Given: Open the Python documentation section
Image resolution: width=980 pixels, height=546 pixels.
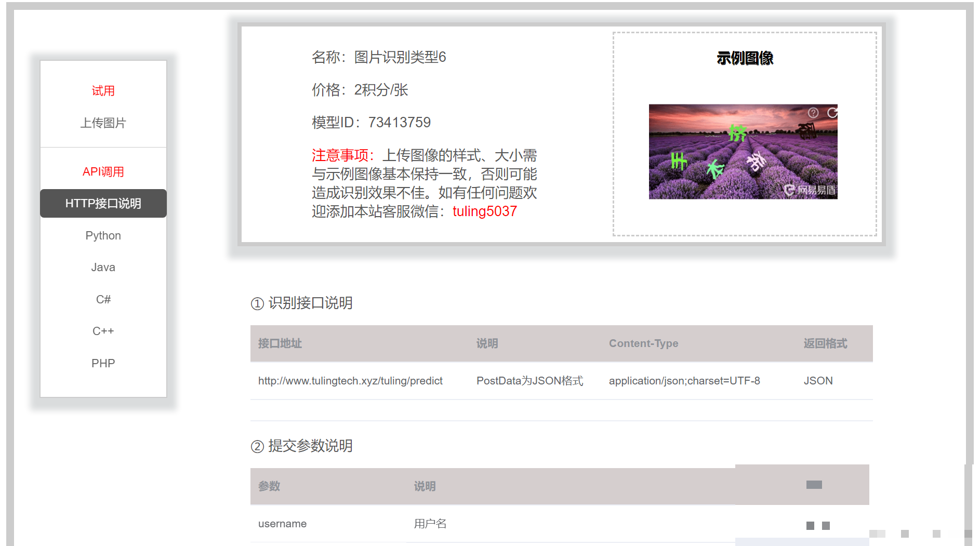Looking at the screenshot, I should pos(103,235).
